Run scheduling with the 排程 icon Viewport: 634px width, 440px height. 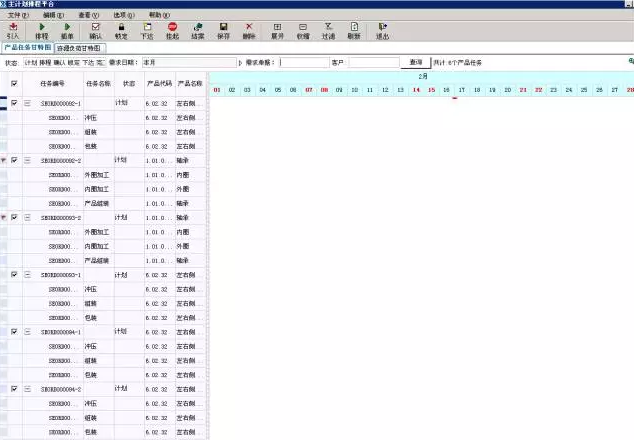(x=42, y=27)
